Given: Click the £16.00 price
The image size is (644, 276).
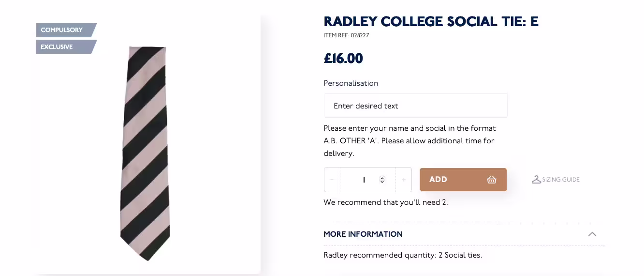Looking at the screenshot, I should click(x=343, y=59).
